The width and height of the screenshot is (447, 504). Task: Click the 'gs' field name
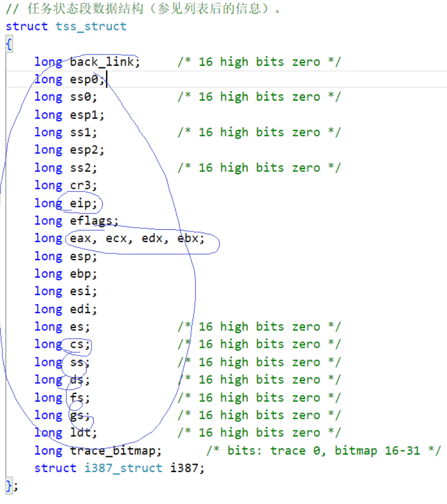(77, 416)
